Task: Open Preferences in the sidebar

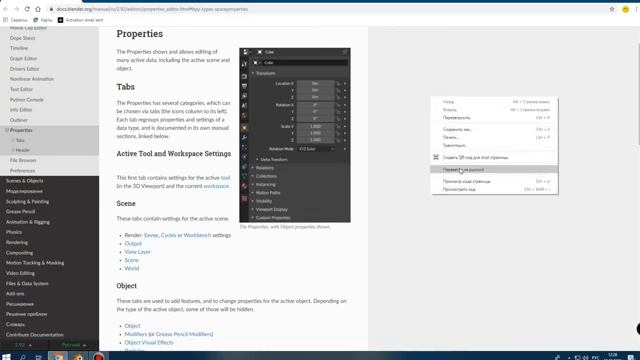Action: pyautogui.click(x=22, y=171)
